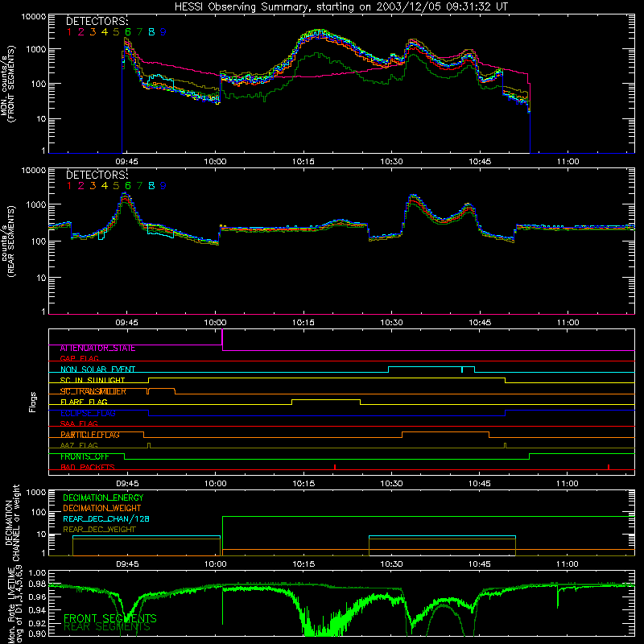Click detector number 8 in rear segments legend
This screenshot has width=644, height=644.
pos(151,186)
